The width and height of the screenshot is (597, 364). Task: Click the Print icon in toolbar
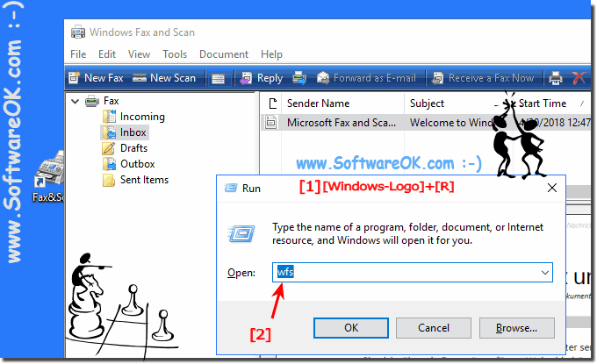[556, 78]
